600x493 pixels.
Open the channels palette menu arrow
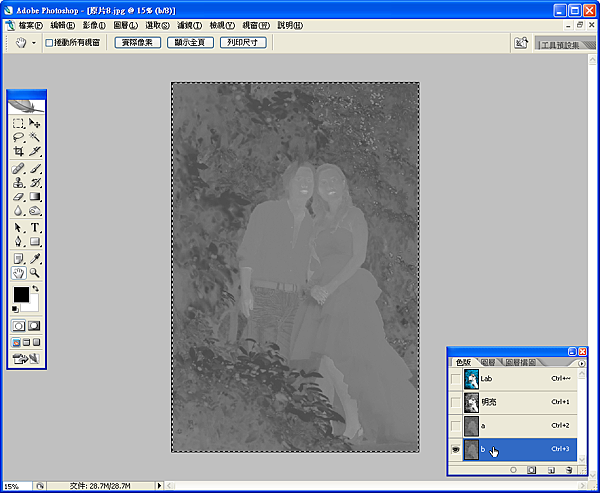coord(582,363)
